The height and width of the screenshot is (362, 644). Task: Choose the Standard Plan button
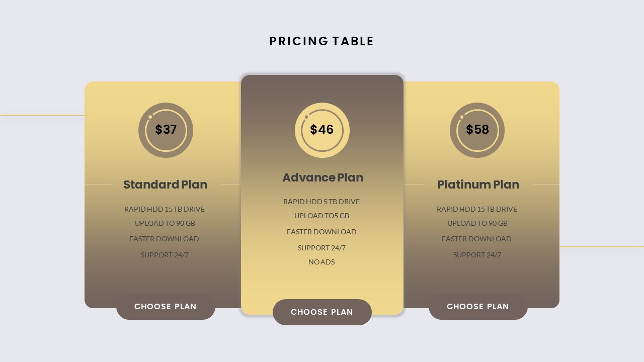click(166, 307)
